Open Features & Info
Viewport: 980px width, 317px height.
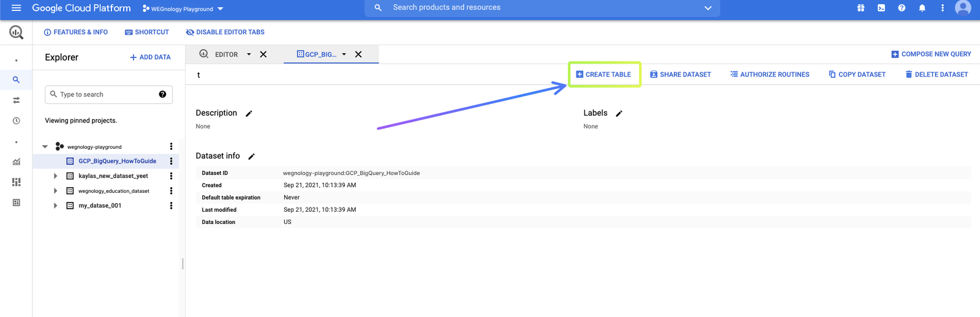click(x=76, y=32)
